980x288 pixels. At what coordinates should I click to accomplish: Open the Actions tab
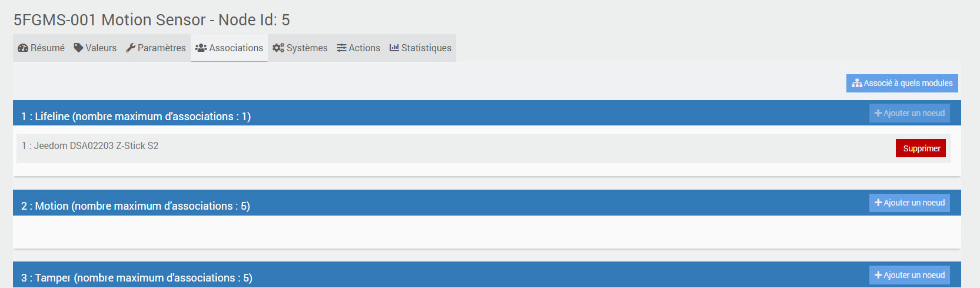tap(358, 48)
